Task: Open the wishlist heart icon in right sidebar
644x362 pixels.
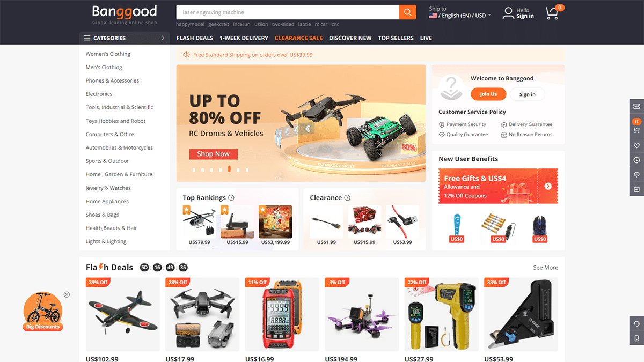Action: click(x=637, y=145)
